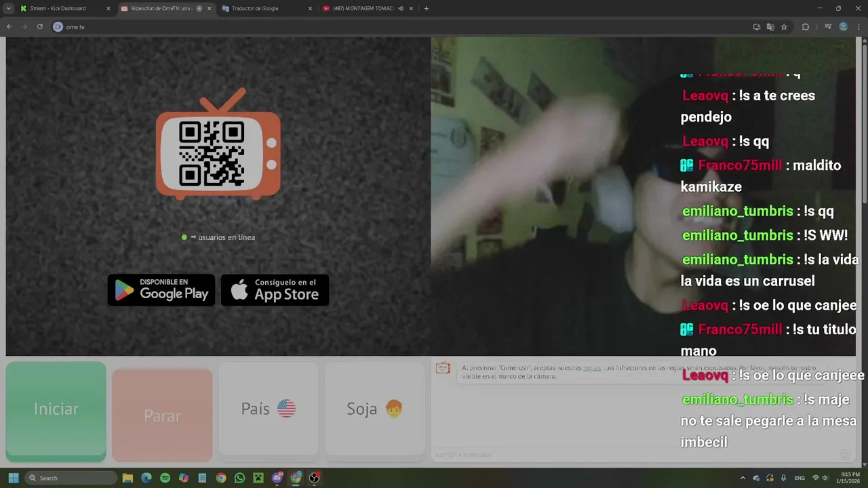This screenshot has width=868, height=488.
Task: Open the reglas link in the notice
Action: click(592, 368)
